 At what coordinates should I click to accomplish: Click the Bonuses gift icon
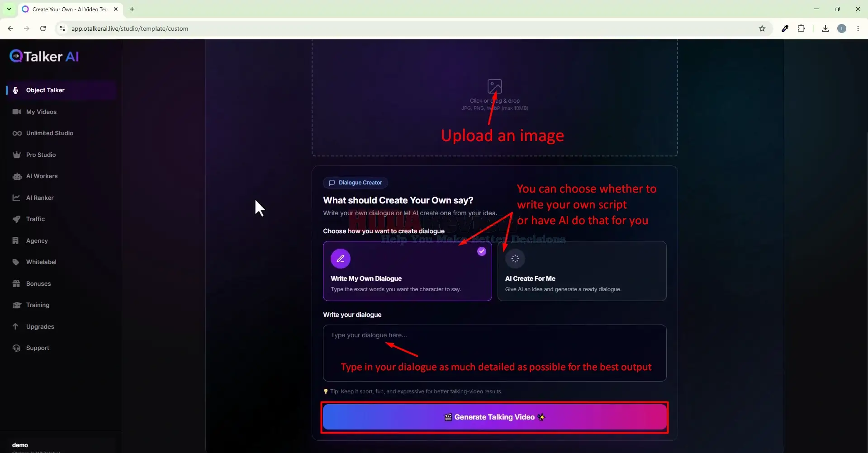[16, 283]
